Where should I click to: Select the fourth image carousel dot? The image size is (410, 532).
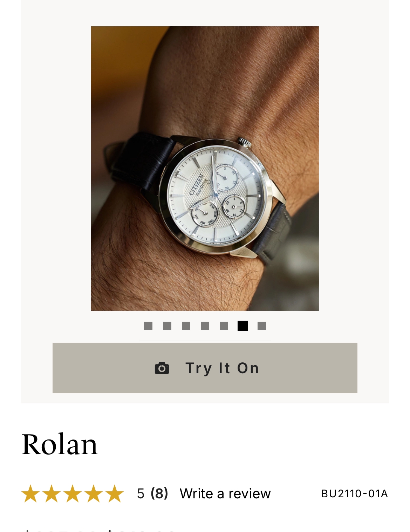205,326
